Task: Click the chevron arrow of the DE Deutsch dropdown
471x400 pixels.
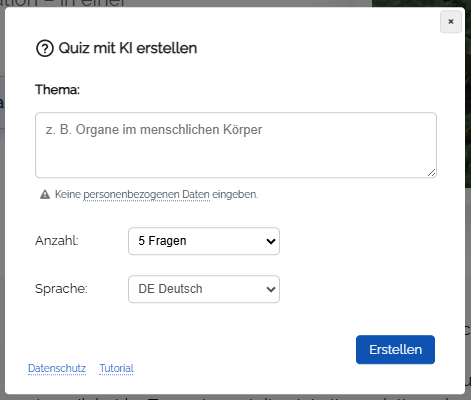Action: (x=271, y=289)
